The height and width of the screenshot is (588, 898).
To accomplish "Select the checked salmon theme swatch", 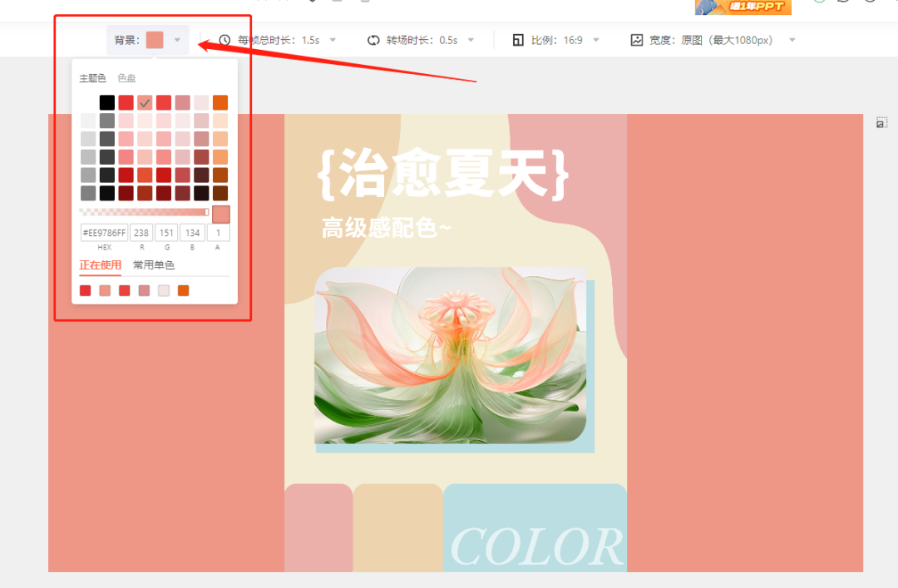I will point(145,102).
